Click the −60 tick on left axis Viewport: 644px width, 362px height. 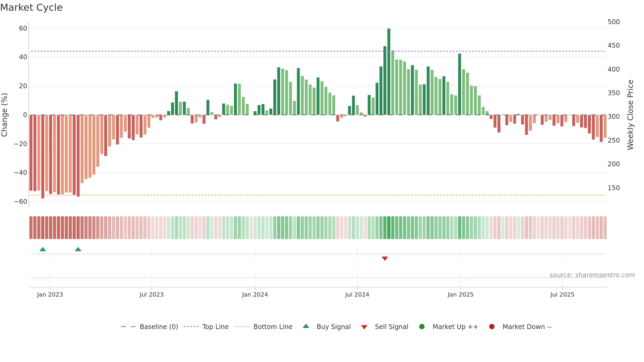pyautogui.click(x=21, y=201)
